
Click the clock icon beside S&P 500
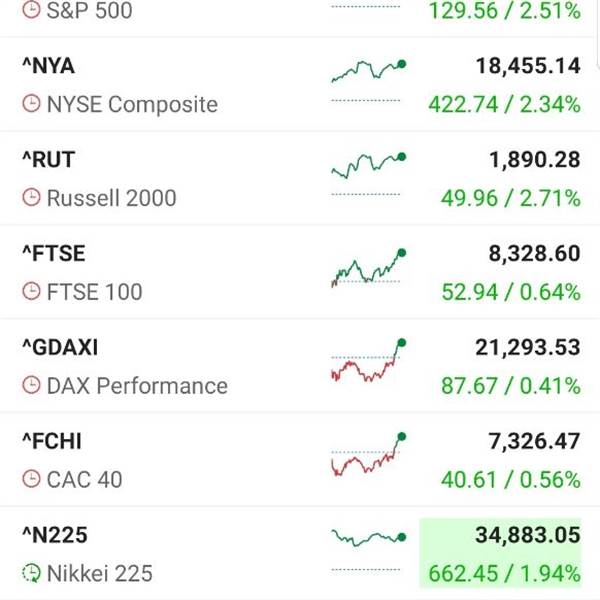click(31, 10)
